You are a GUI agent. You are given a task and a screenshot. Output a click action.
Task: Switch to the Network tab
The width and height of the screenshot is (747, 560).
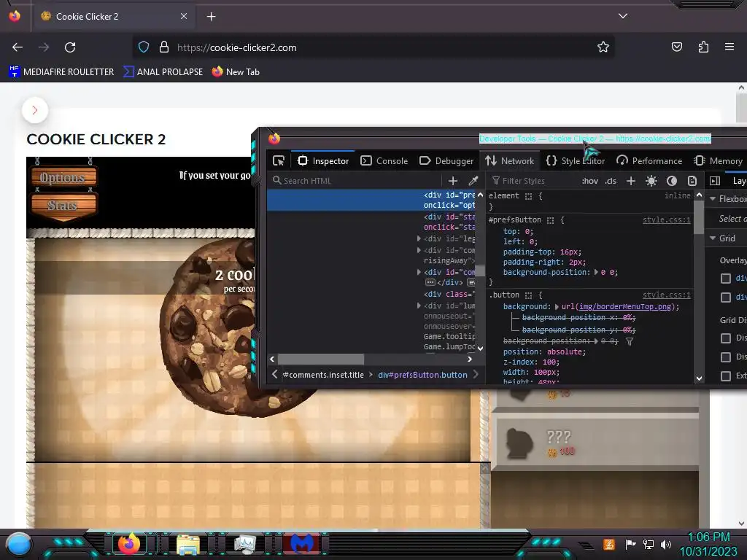[510, 161]
